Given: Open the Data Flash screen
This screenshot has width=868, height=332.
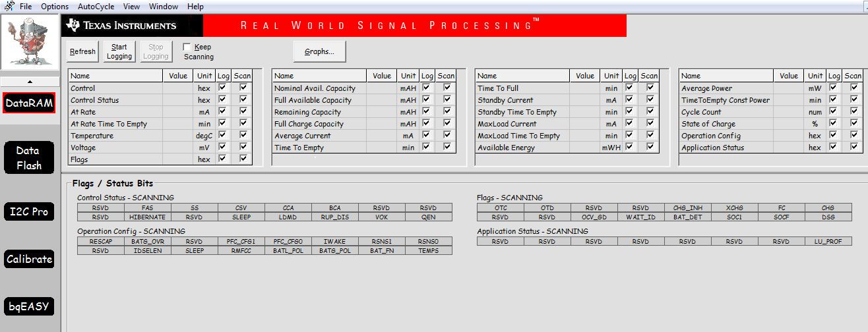Looking at the screenshot, I should [x=29, y=158].
